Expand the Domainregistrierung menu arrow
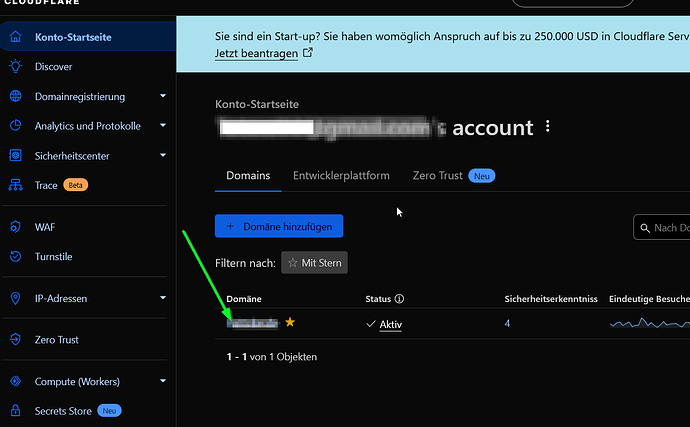The image size is (690, 427). click(x=163, y=96)
